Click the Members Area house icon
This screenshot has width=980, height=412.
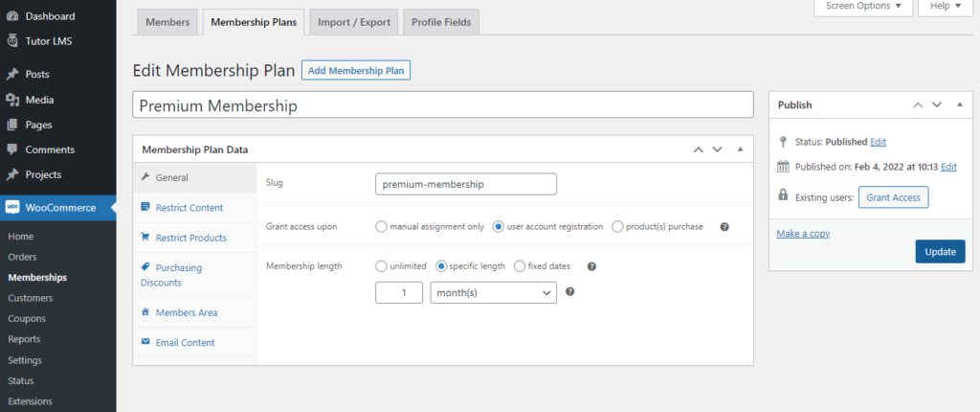(145, 311)
